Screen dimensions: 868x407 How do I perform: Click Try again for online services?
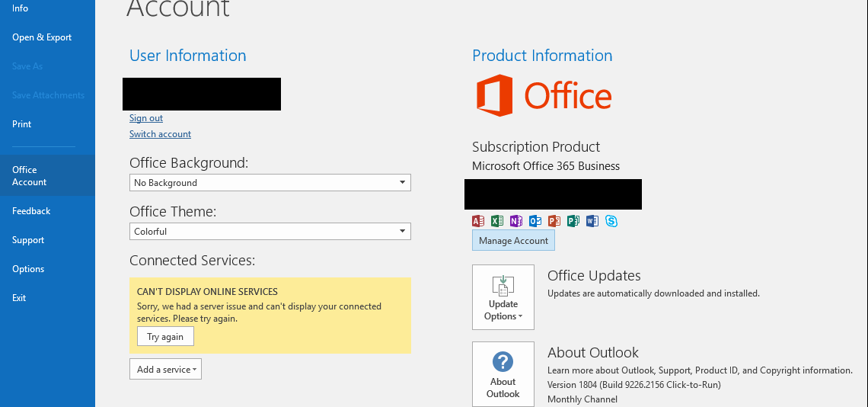point(165,337)
